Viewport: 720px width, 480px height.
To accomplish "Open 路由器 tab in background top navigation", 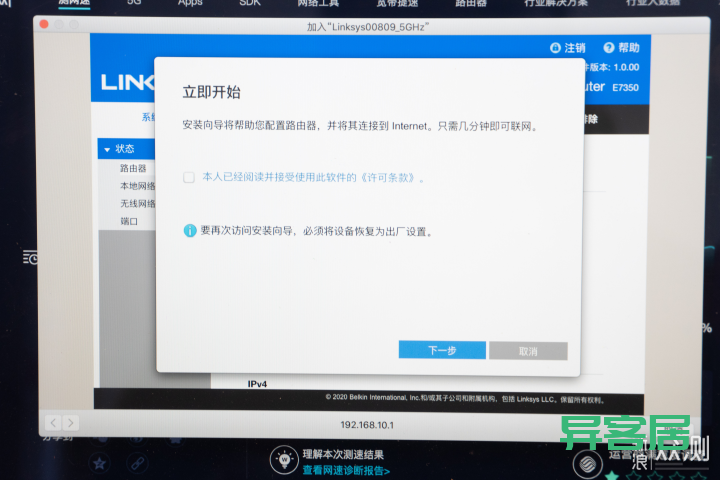I will [471, 3].
